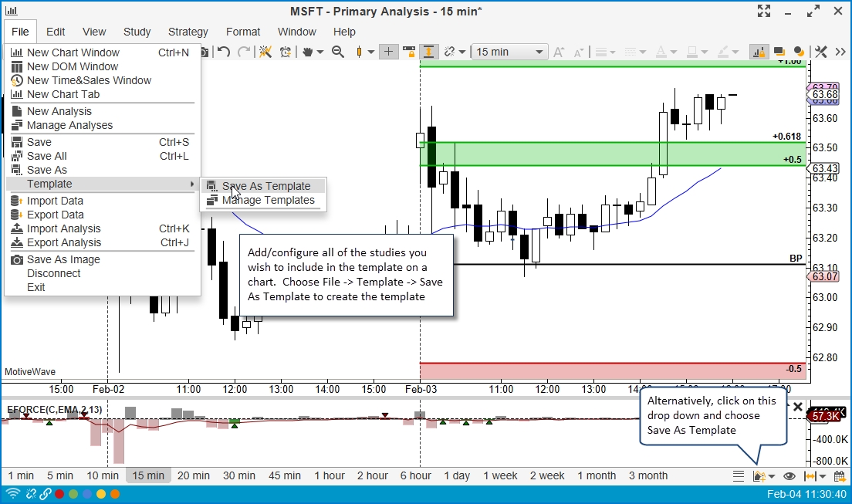This screenshot has height=504, width=852.
Task: Select the hand pan tool
Action: pos(308,52)
